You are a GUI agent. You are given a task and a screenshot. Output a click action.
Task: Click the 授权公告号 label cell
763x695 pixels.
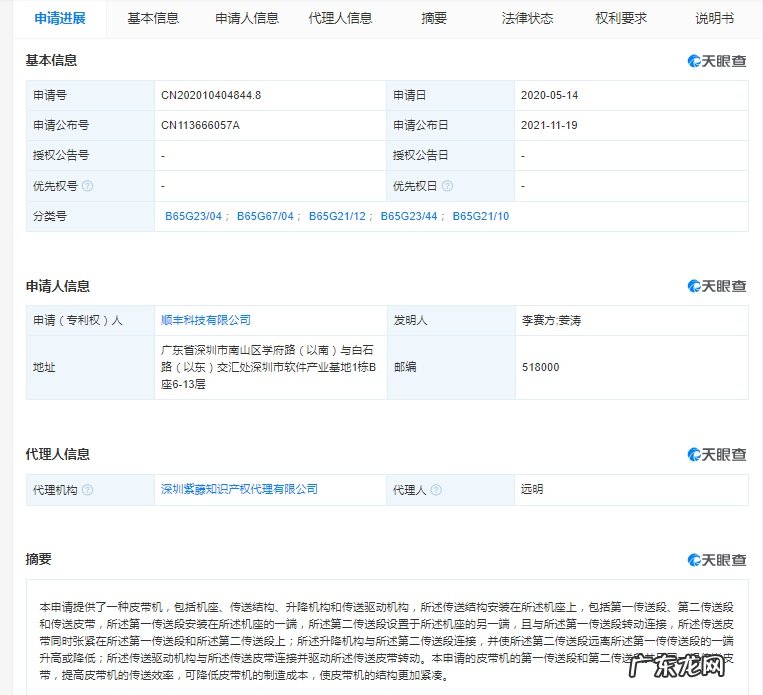tap(91, 156)
